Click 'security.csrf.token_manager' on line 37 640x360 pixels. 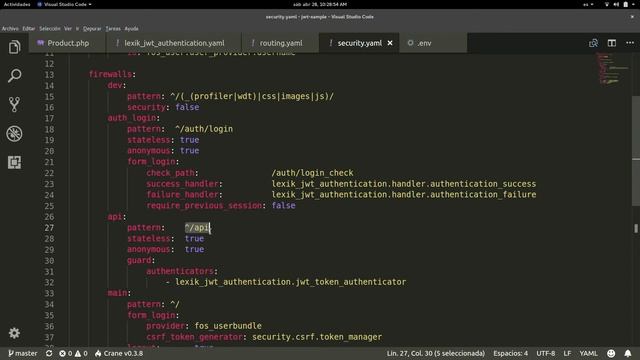pos(317,337)
